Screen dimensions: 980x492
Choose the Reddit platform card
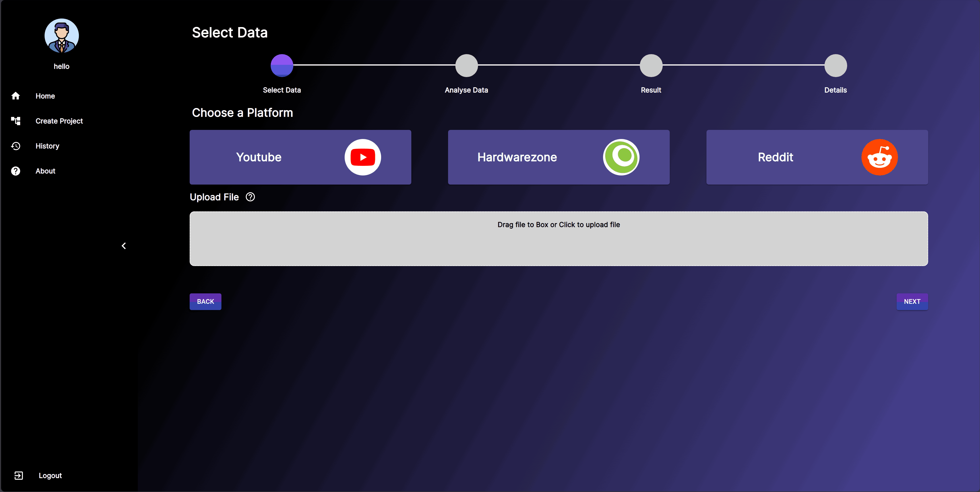click(x=817, y=157)
